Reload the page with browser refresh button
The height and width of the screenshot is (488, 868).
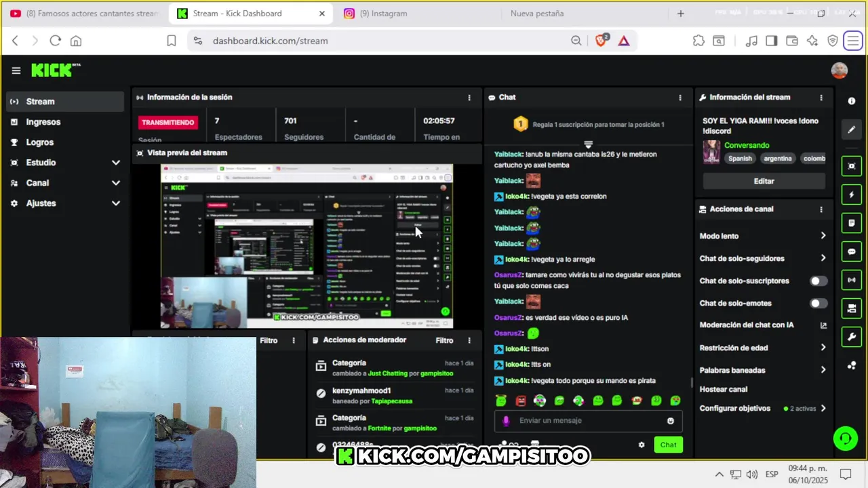[56, 41]
